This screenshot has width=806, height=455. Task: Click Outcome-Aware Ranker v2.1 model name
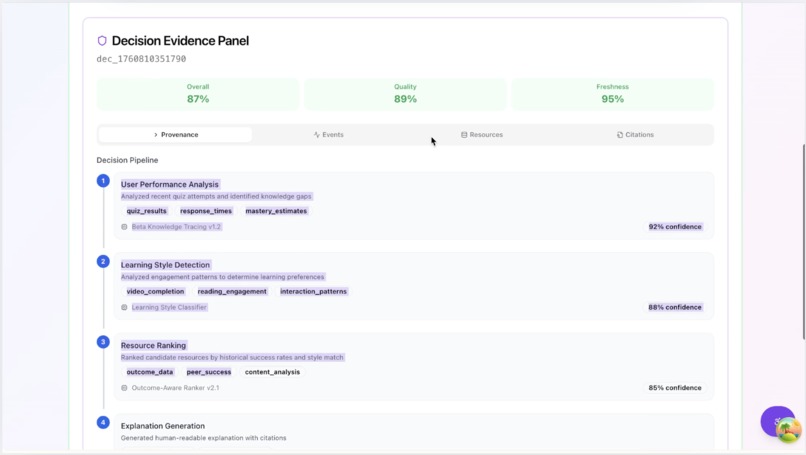175,388
